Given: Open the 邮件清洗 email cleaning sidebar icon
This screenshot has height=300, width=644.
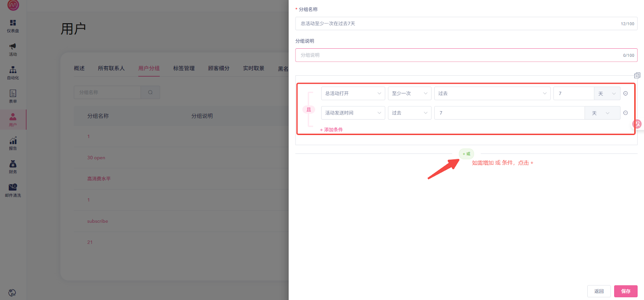Looking at the screenshot, I should 13,190.
